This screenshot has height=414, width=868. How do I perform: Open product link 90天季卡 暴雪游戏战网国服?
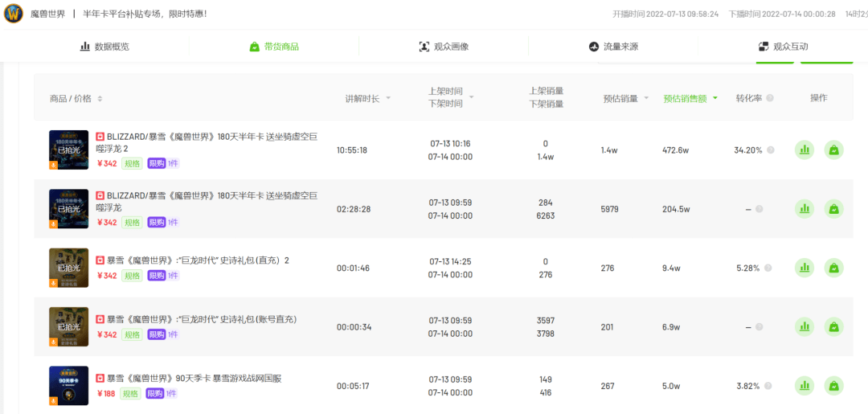pos(194,379)
